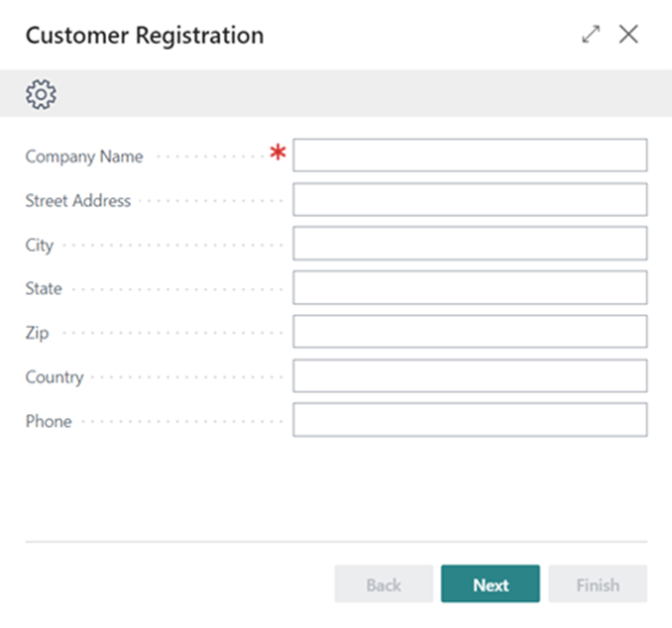The height and width of the screenshot is (628, 672).
Task: Open the settings gear icon
Action: 41,94
